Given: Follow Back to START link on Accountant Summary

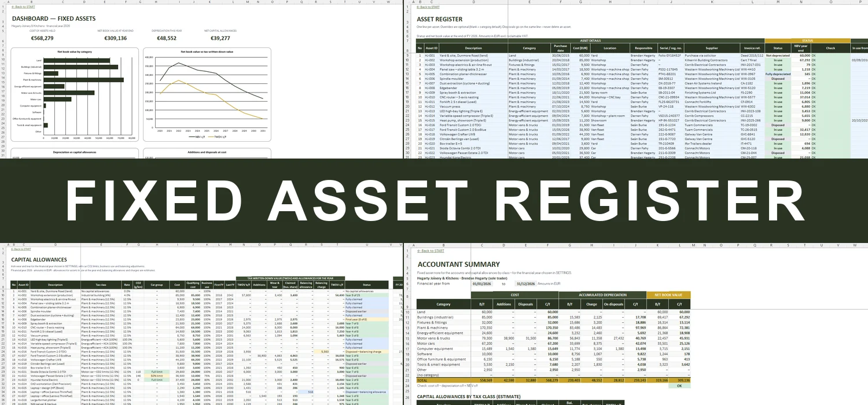Looking at the screenshot, I should (x=431, y=251).
